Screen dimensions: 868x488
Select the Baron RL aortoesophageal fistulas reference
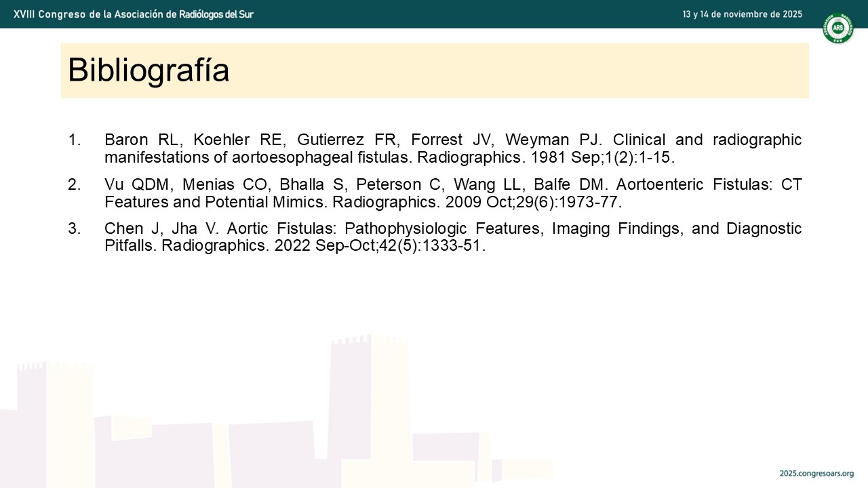click(453, 148)
